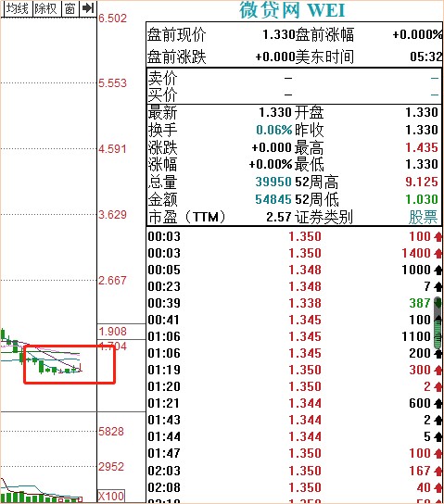Click the red arrow next to volume 300
This screenshot has height=504, width=444.
(438, 371)
